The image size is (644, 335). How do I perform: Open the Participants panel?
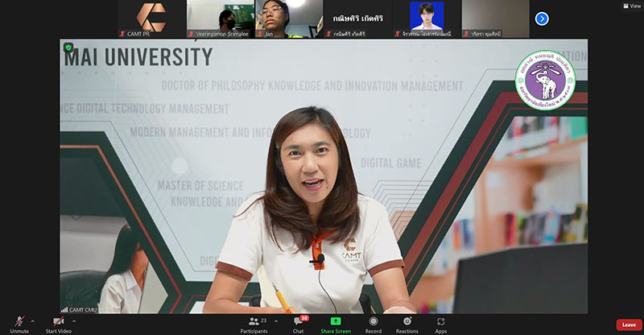pyautogui.click(x=254, y=325)
